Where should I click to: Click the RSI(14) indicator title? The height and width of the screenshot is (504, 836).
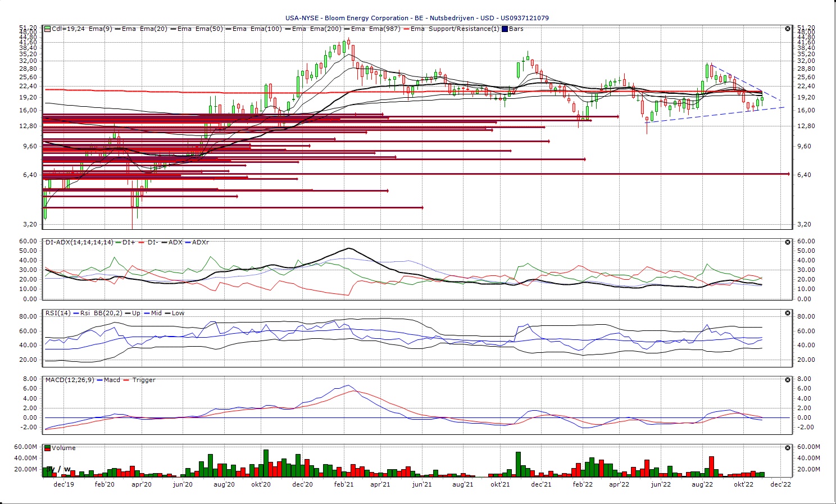[x=58, y=313]
